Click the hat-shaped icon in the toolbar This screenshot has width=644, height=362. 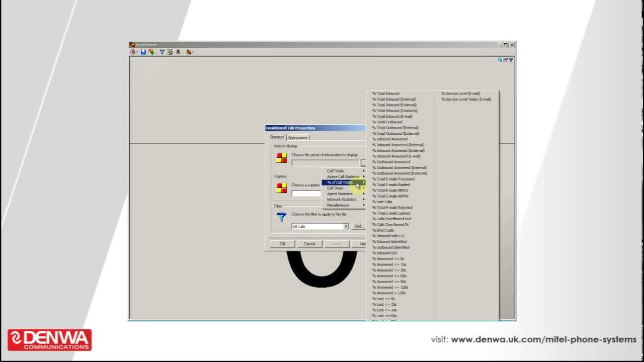[x=178, y=52]
